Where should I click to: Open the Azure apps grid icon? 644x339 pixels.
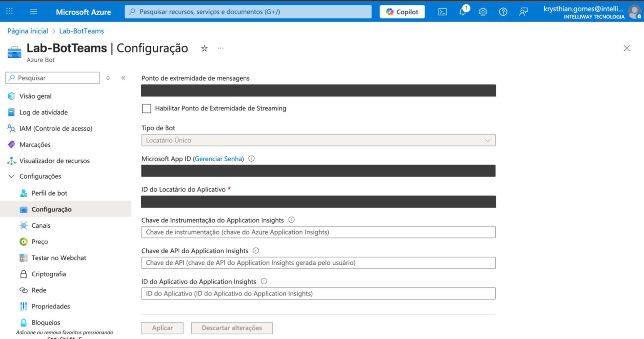click(10, 11)
